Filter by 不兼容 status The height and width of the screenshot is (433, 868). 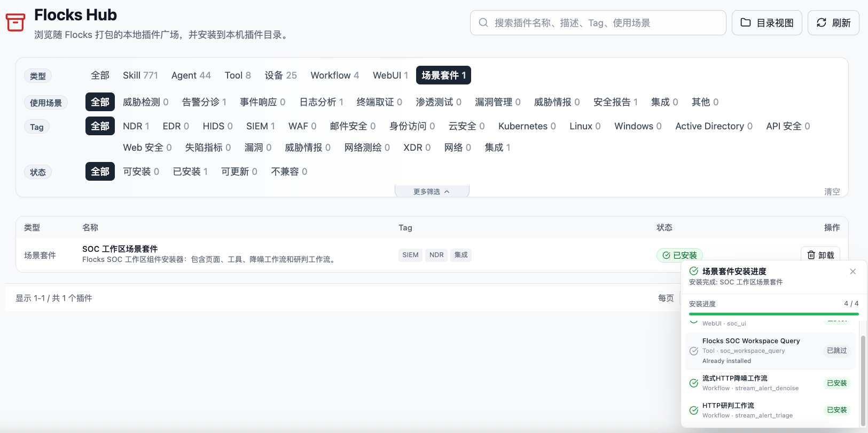289,172
